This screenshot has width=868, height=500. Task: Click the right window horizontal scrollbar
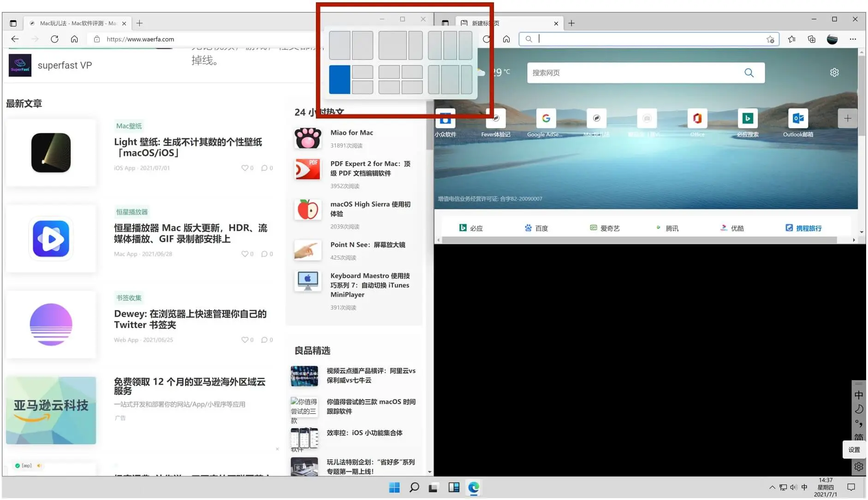tap(640, 240)
